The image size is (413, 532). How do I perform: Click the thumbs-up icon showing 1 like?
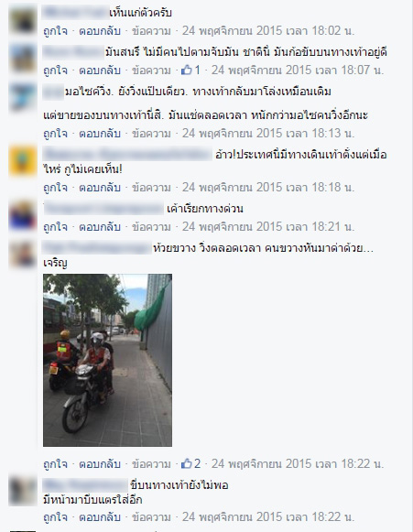point(186,71)
